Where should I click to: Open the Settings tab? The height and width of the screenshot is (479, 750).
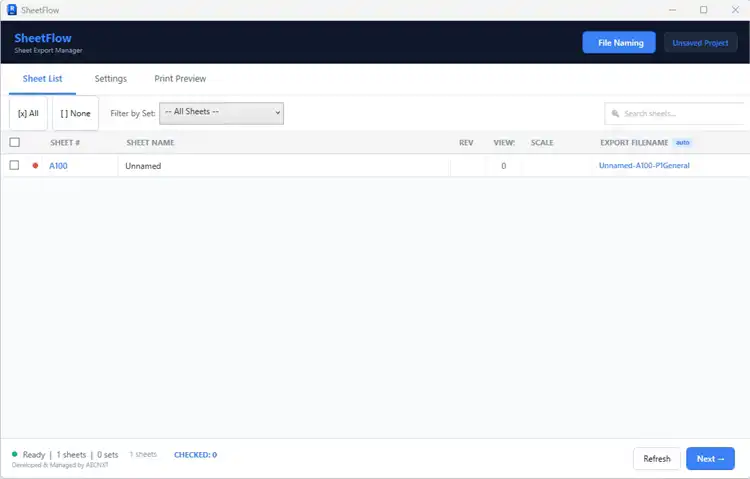(110, 78)
